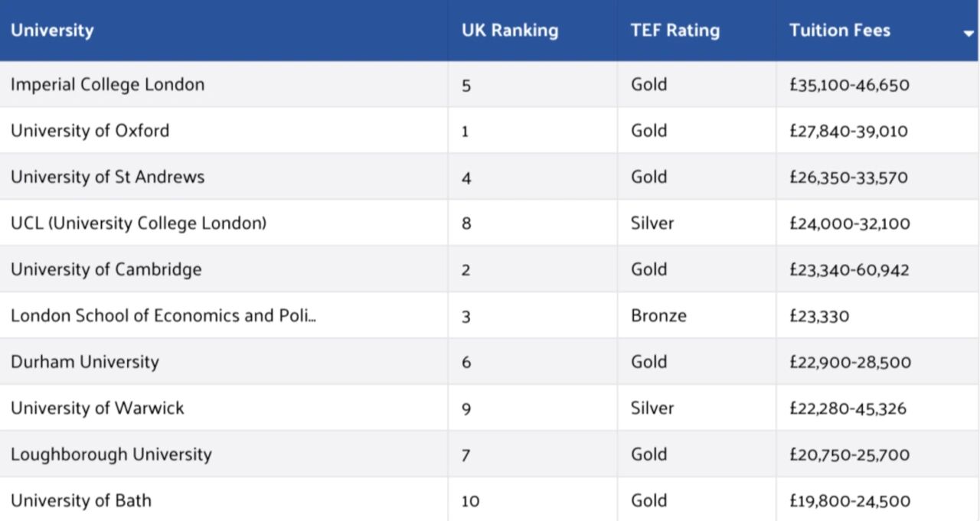Open the University of Oxford entry

(90, 131)
